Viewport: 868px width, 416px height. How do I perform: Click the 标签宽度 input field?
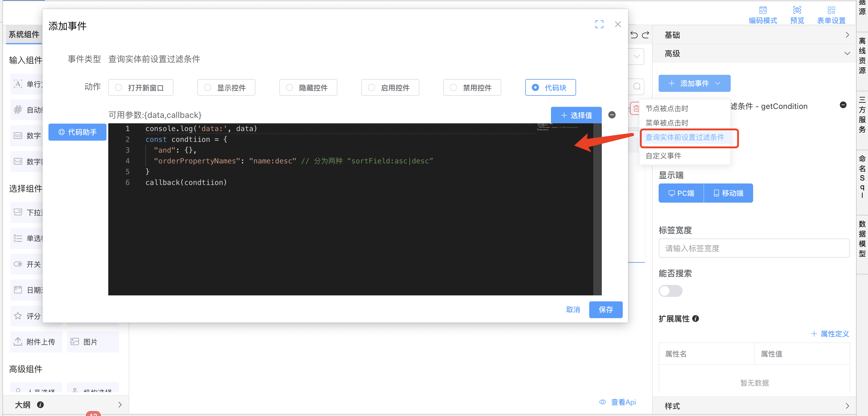click(753, 248)
